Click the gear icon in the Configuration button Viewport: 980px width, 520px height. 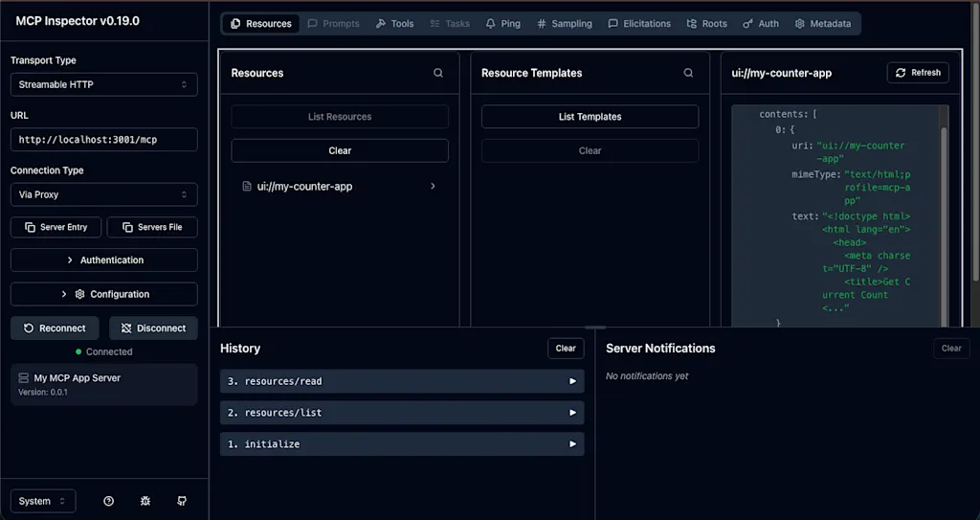(x=79, y=294)
